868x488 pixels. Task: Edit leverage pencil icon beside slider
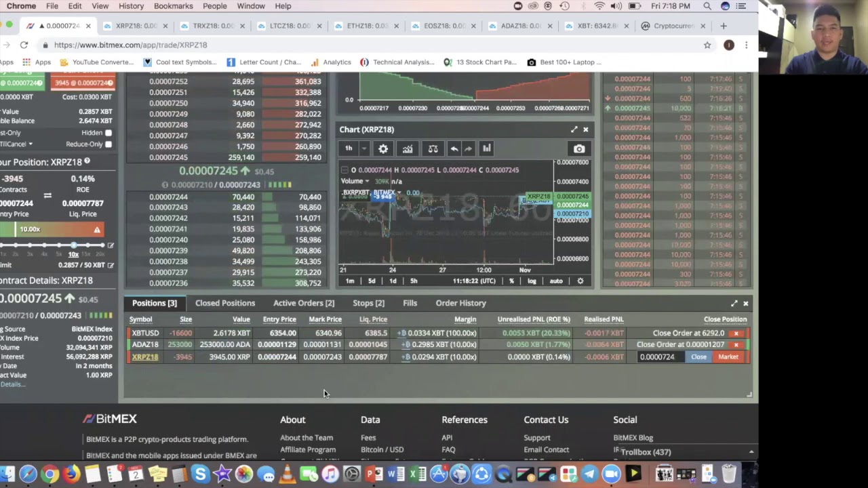click(x=111, y=245)
